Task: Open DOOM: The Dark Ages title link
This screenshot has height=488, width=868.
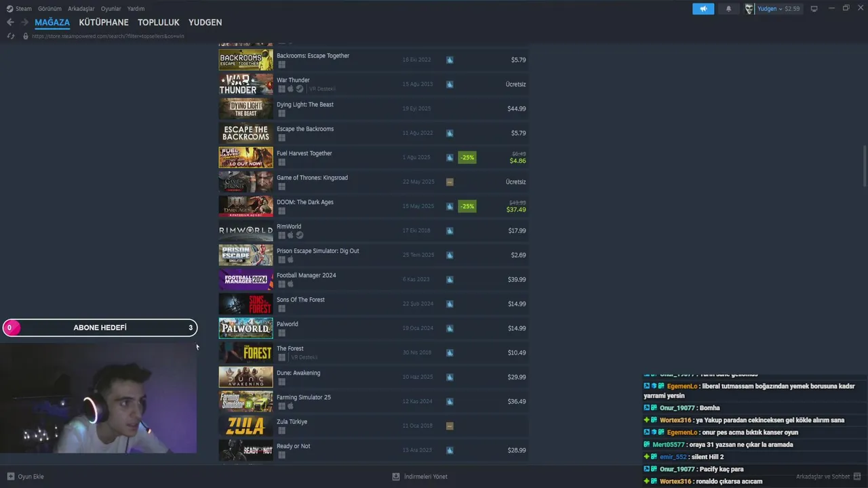Action: [305, 202]
